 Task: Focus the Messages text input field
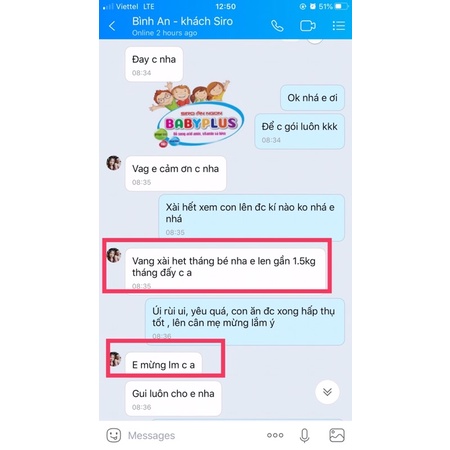click(193, 435)
